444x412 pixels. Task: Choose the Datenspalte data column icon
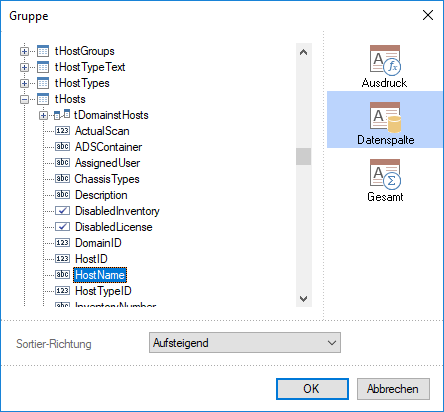[385, 117]
